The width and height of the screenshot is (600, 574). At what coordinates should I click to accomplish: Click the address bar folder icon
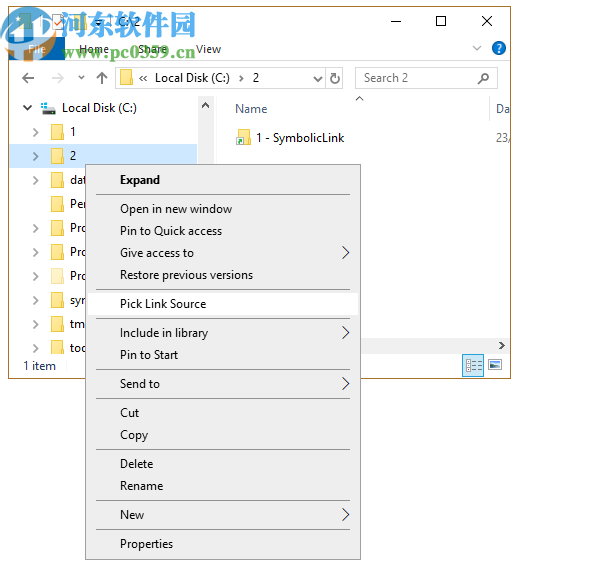pos(126,78)
